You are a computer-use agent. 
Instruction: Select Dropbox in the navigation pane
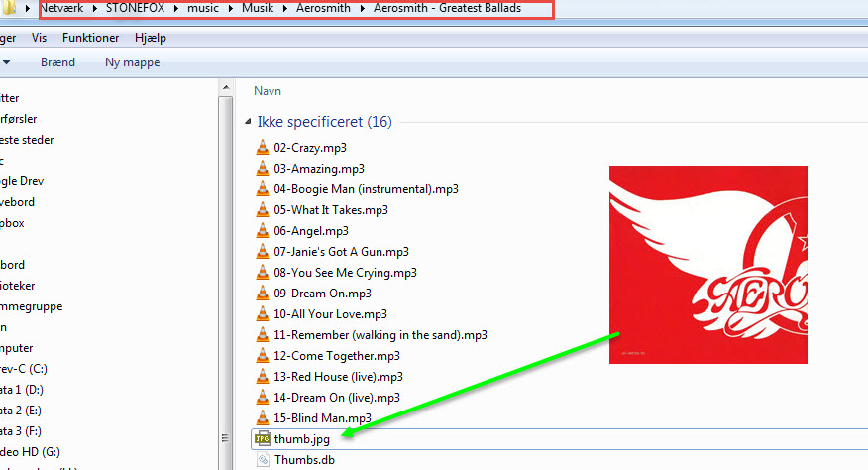coord(12,223)
